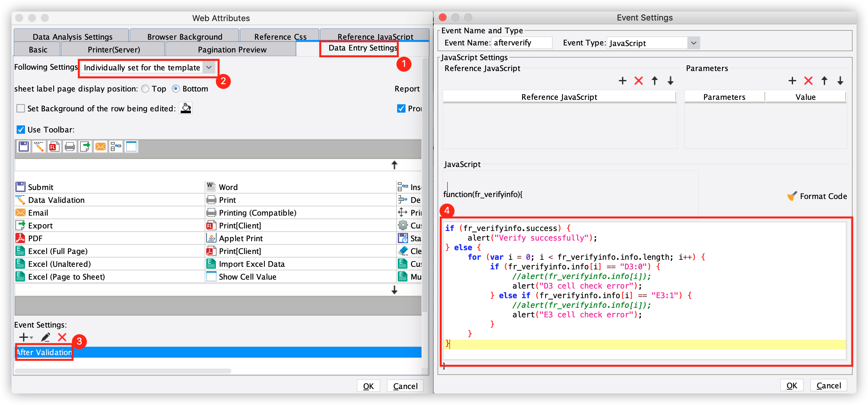Click the printer icon in the toolbar strip
Viewport: 868px width, 405px height.
70,147
